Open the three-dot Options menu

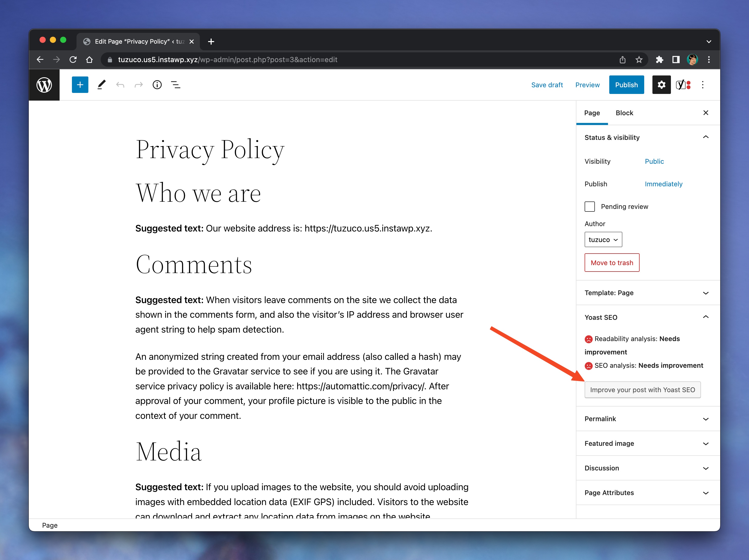(x=703, y=85)
